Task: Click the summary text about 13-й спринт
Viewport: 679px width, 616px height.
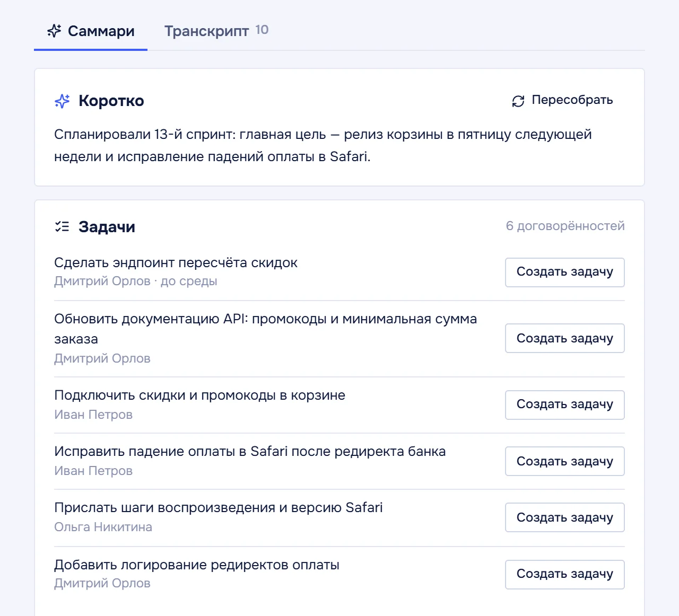Action: (323, 145)
